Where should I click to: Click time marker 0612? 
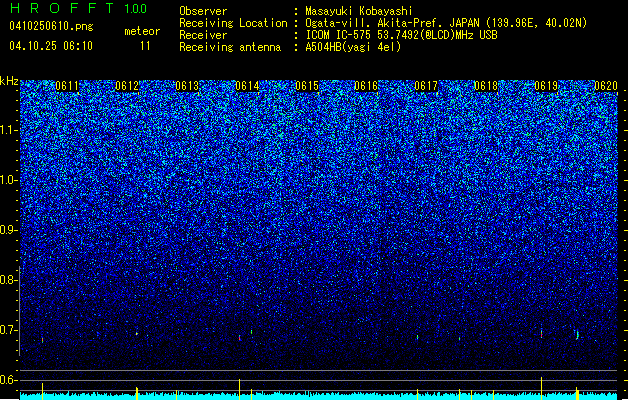point(127,86)
